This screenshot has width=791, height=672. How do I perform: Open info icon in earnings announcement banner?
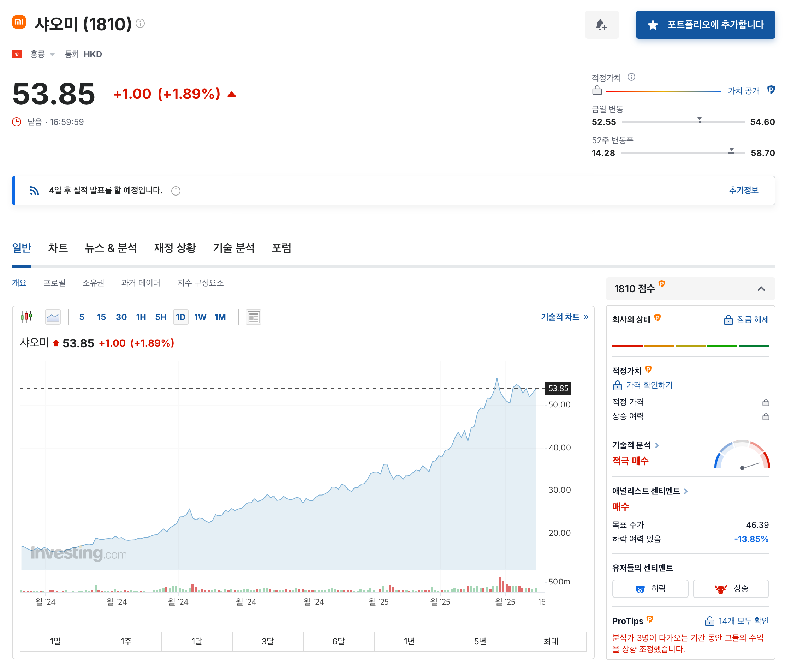176,191
